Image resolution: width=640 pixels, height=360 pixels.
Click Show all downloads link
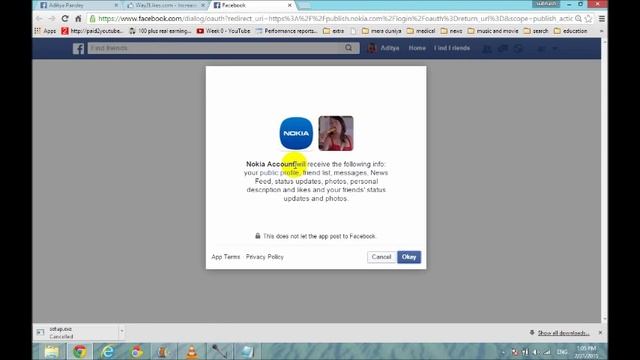[563, 333]
